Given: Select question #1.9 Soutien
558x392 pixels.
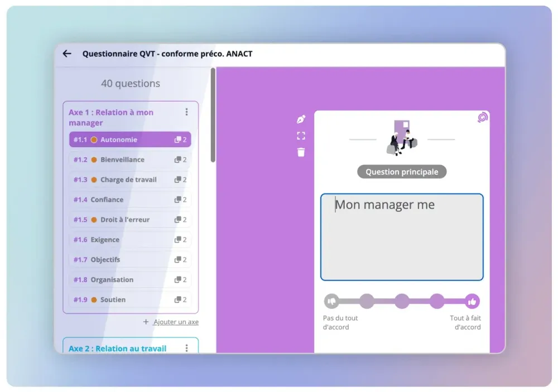Looking at the screenshot, I should (130, 299).
